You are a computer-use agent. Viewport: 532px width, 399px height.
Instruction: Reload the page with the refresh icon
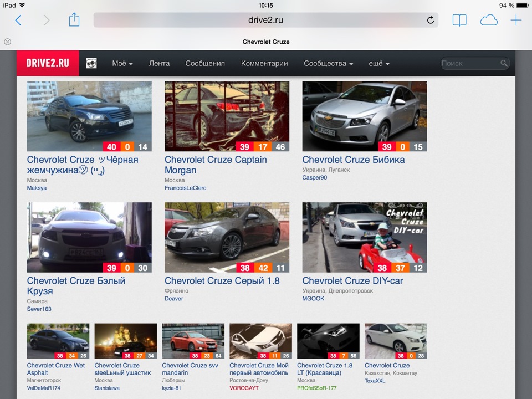click(430, 20)
